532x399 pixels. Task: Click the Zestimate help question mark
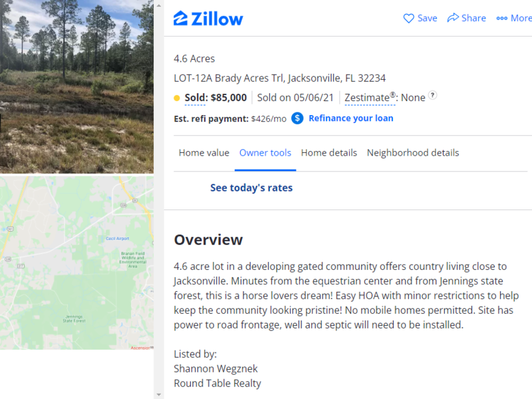(433, 95)
